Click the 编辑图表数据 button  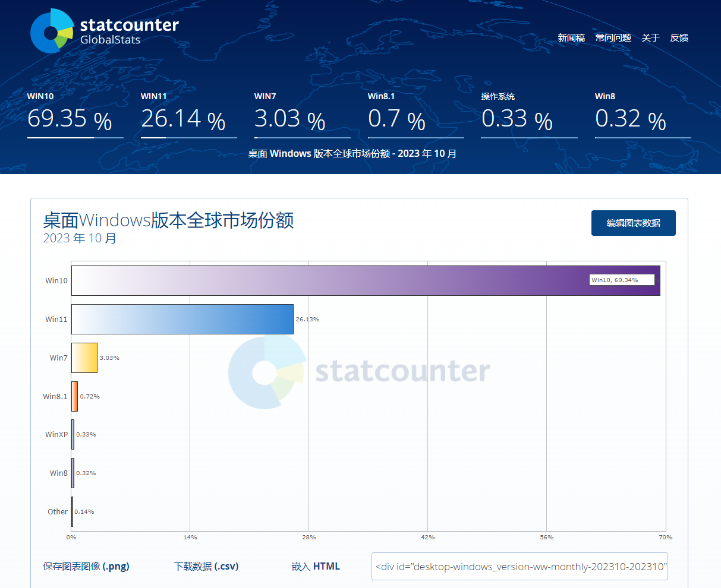633,223
